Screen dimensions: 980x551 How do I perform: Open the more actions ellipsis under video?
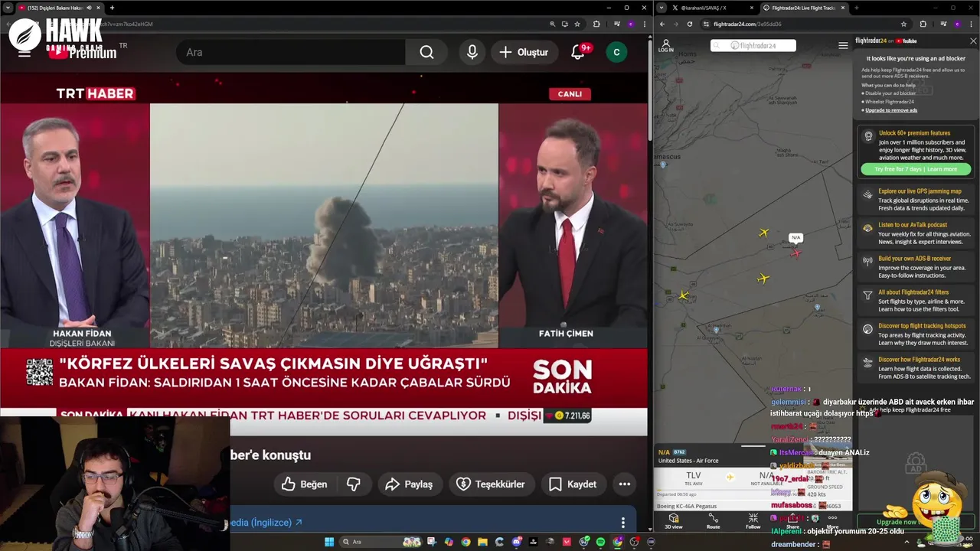[x=625, y=484]
